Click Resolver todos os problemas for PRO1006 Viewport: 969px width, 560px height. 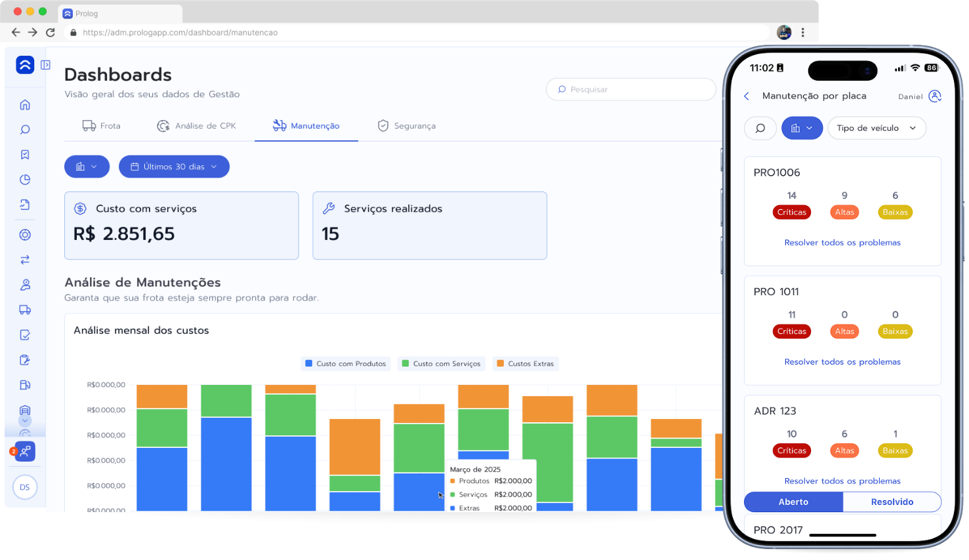[x=842, y=243]
